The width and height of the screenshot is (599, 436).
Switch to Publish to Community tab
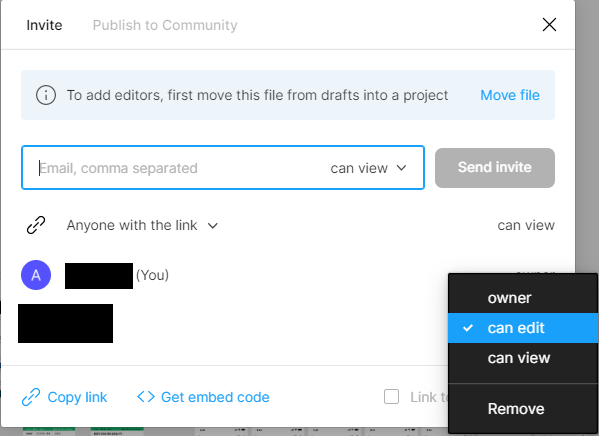pyautogui.click(x=165, y=25)
